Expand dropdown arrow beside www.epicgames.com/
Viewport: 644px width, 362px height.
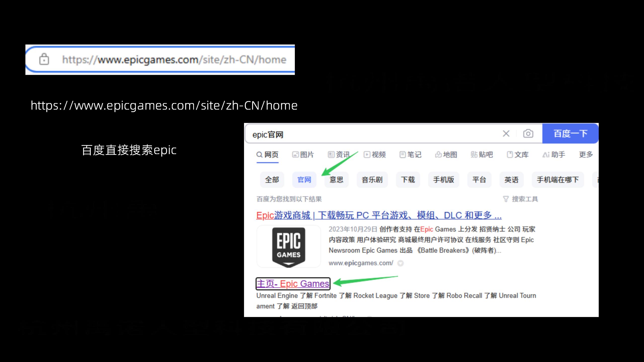point(400,263)
